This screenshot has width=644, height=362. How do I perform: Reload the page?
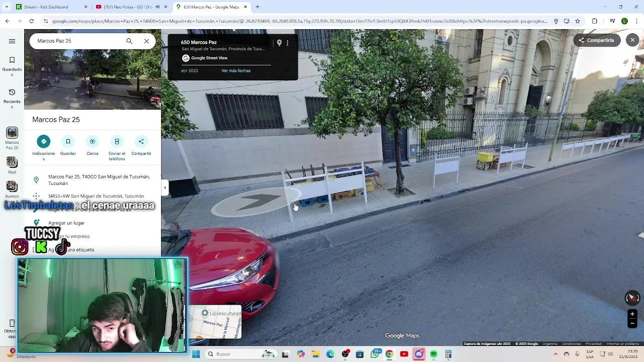point(31,21)
